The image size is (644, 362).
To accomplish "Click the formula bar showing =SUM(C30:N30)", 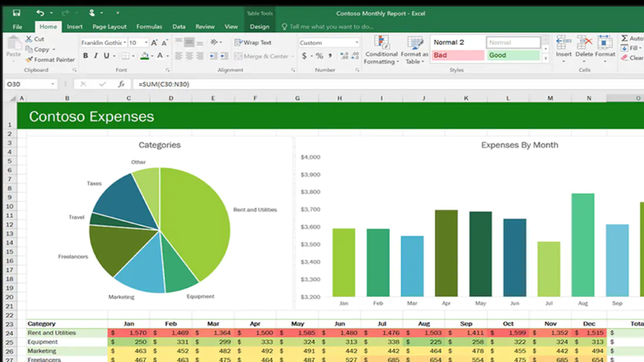I will (388, 84).
